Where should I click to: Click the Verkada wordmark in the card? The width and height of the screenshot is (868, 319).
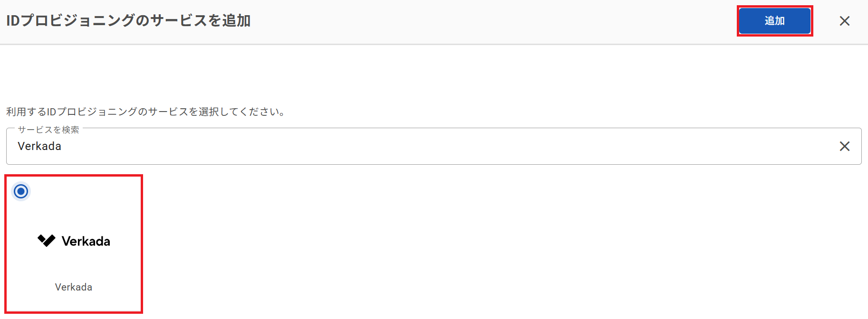point(86,241)
